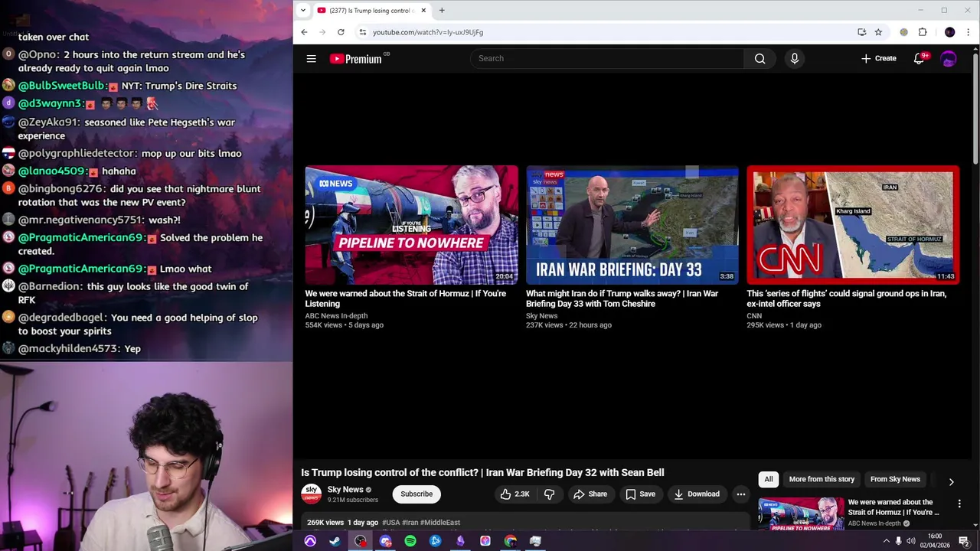Open Windows notification center icon
The width and height of the screenshot is (980, 551).
tap(964, 541)
